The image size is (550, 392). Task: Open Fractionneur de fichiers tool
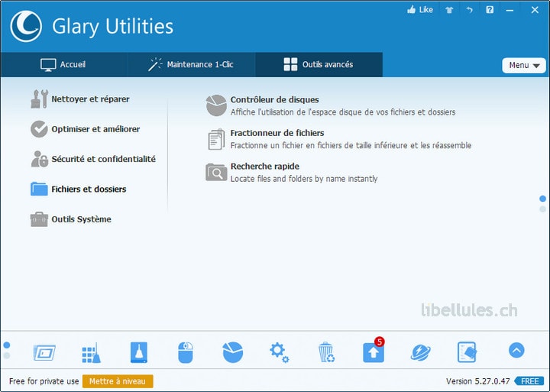(338, 139)
